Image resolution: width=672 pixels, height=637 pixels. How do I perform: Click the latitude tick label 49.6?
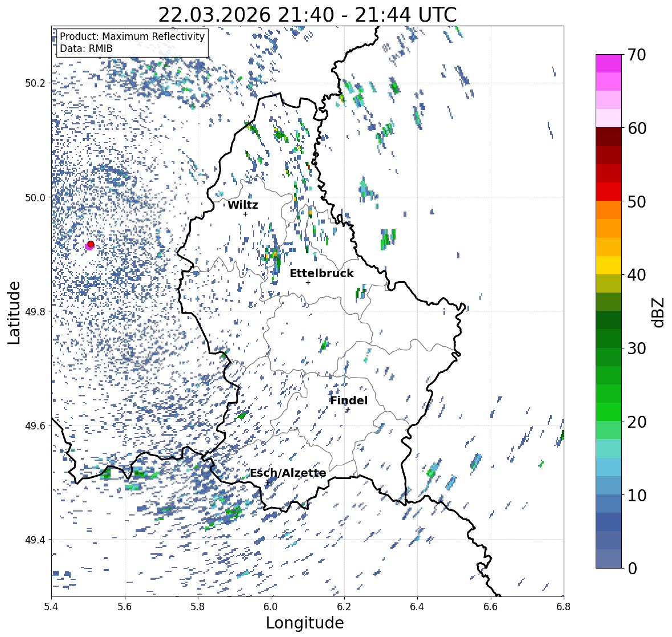point(35,425)
